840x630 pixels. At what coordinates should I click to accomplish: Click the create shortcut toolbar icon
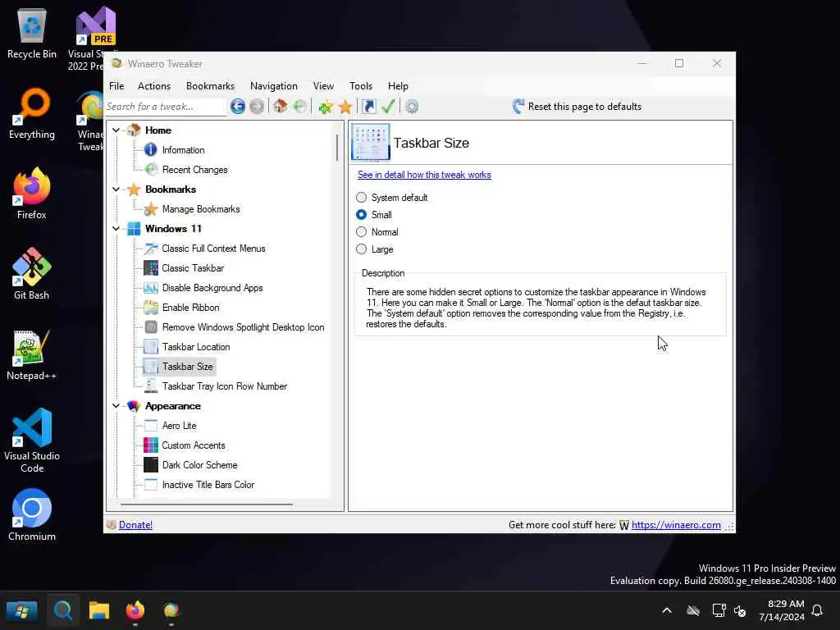(368, 107)
